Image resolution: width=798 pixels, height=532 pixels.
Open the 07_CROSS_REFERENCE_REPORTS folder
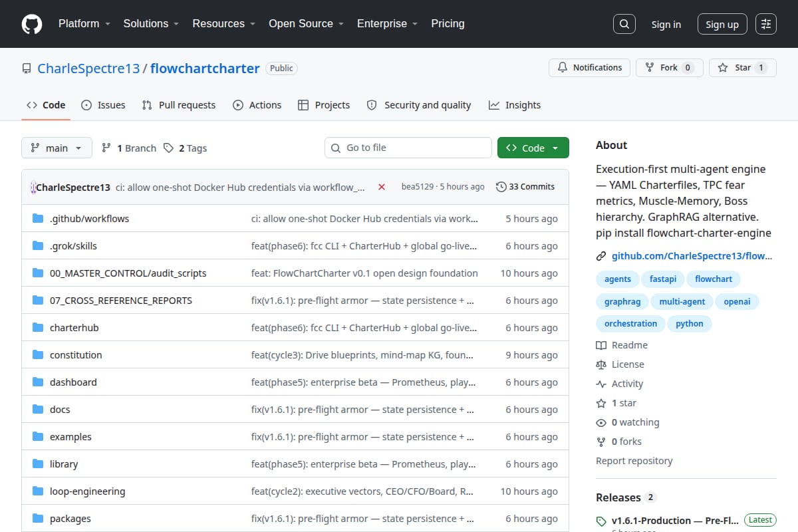pos(121,300)
